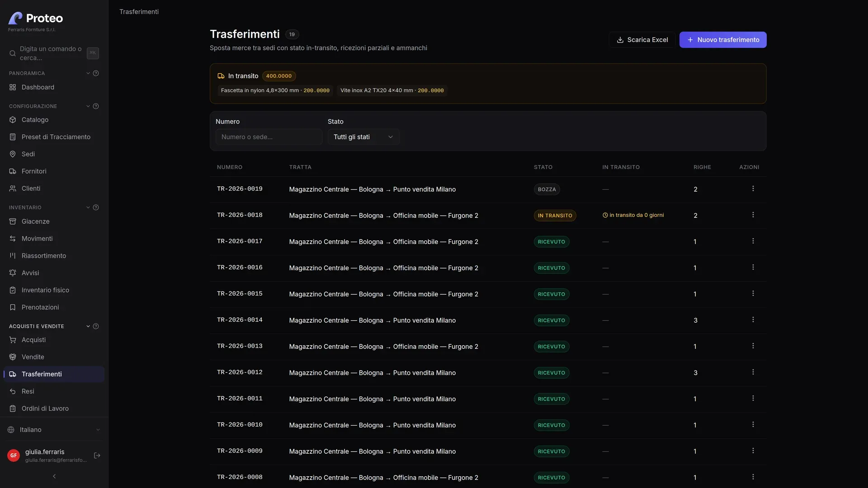This screenshot has width=868, height=488.
Task: Click the Fornitori truck icon
Action: tap(13, 171)
